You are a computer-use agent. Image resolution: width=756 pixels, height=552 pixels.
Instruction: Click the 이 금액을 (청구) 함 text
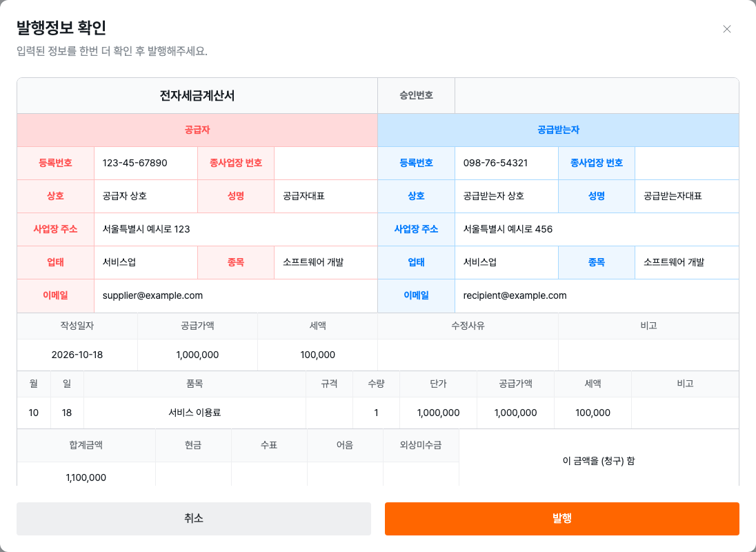599,461
